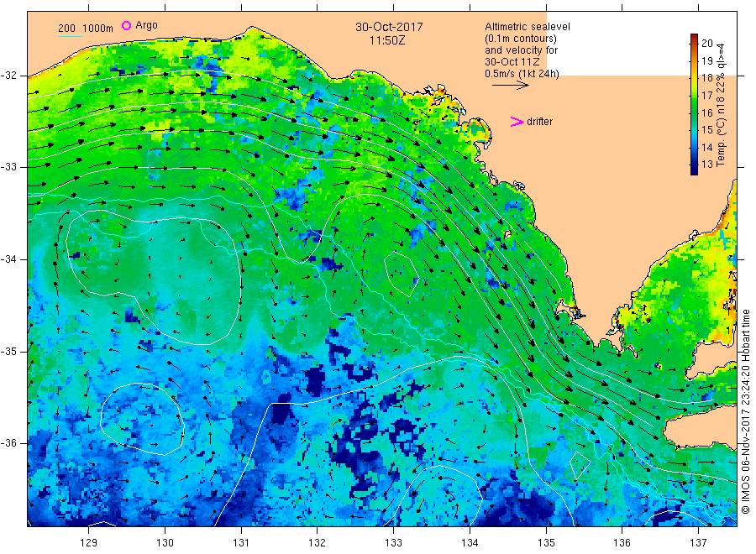Click the '13' value on temperature scale
This screenshot has height=554, width=756.
[706, 165]
